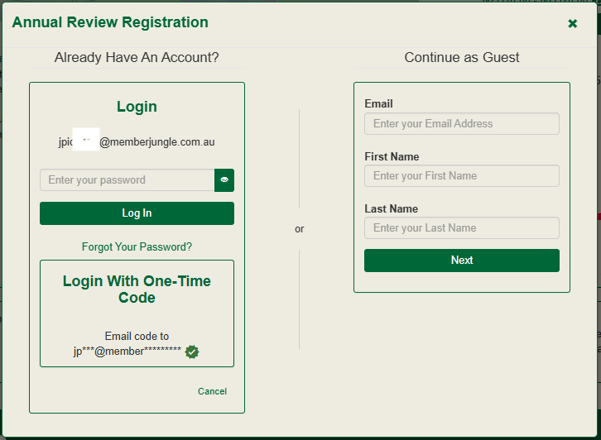Click the Continue as Guest heading

click(461, 57)
